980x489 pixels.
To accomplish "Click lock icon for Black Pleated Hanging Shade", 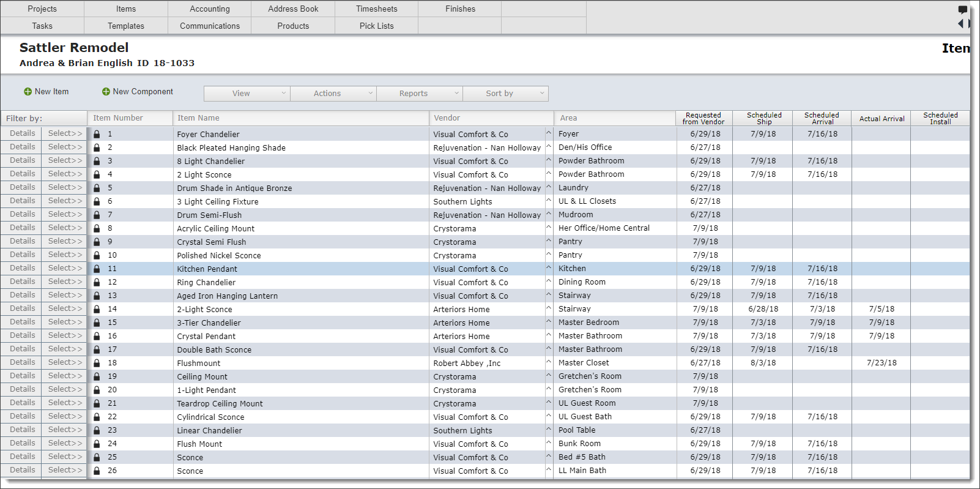I will [97, 147].
